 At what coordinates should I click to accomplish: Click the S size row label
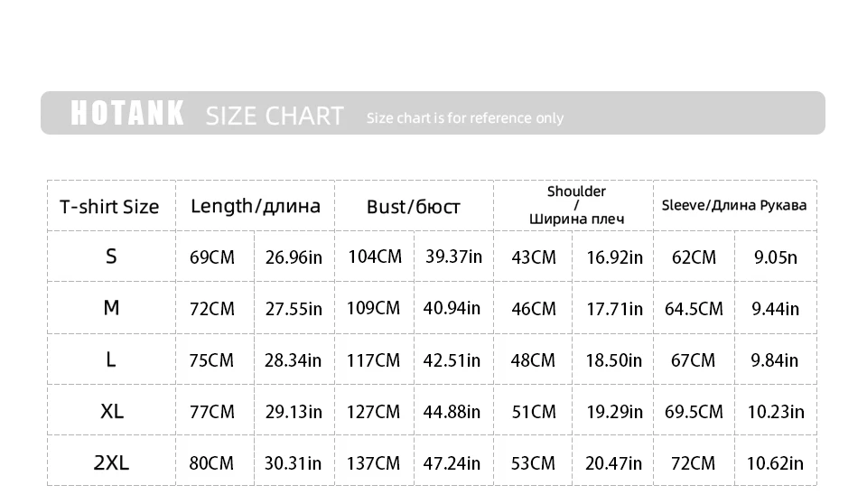point(111,257)
